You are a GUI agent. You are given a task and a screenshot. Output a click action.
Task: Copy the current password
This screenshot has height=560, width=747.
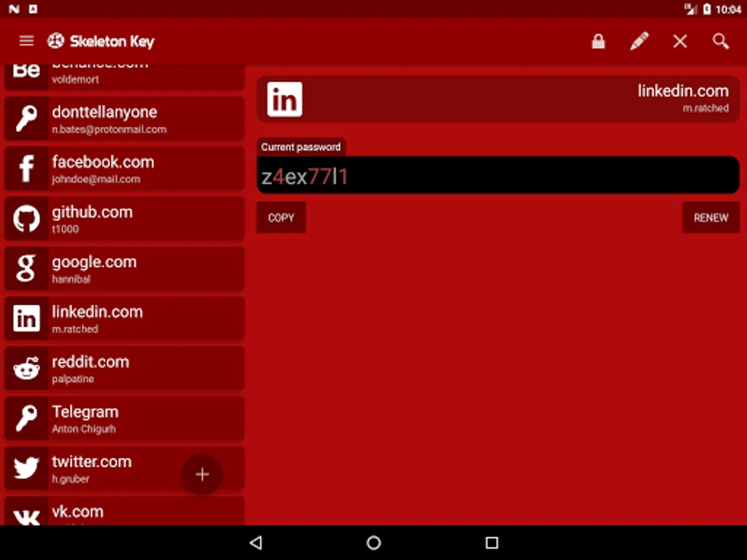[x=281, y=218]
